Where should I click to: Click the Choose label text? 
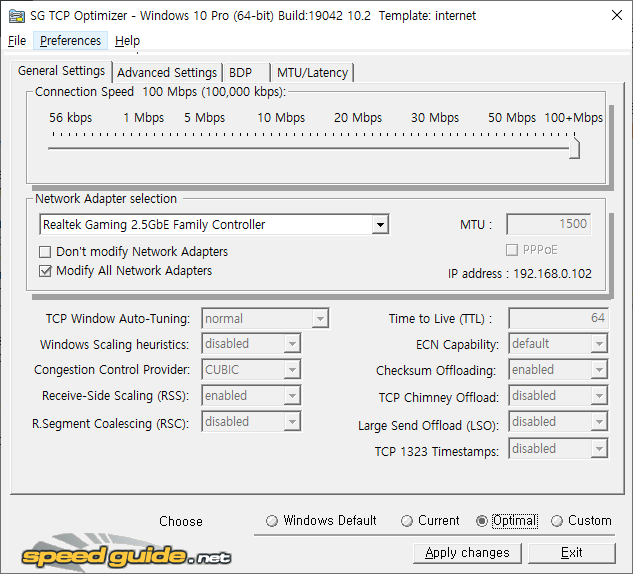[180, 521]
